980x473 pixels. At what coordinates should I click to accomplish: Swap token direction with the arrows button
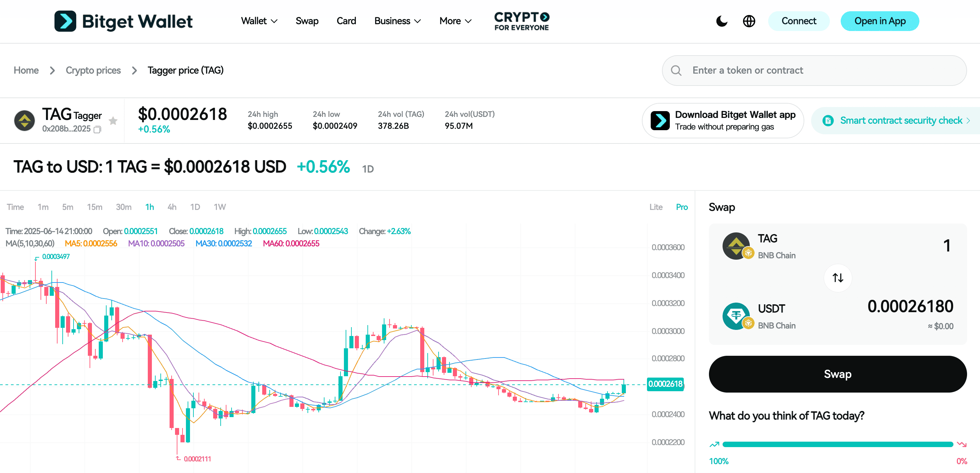838,278
